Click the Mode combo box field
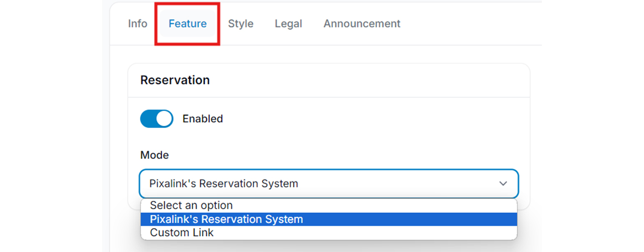The width and height of the screenshot is (644, 252). [329, 184]
